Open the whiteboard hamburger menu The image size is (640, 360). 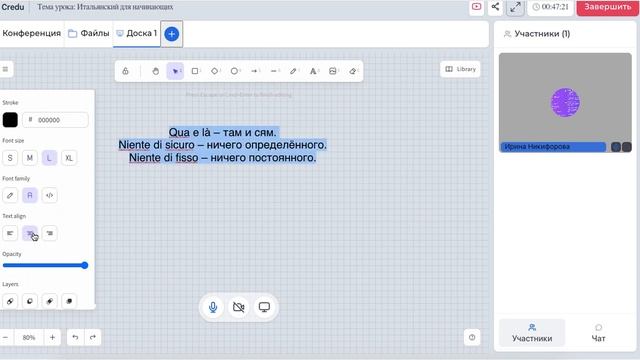5,69
